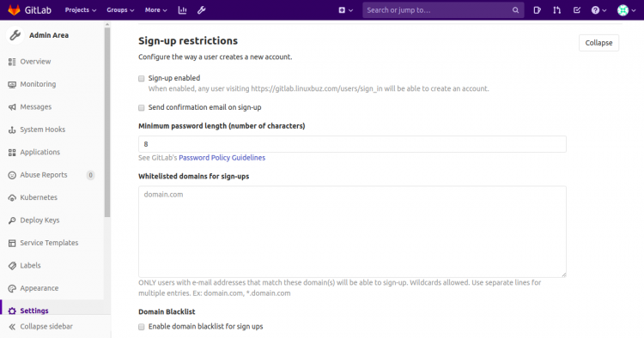Open the merge requests icon in navbar
This screenshot has height=338, width=644.
pos(557,10)
